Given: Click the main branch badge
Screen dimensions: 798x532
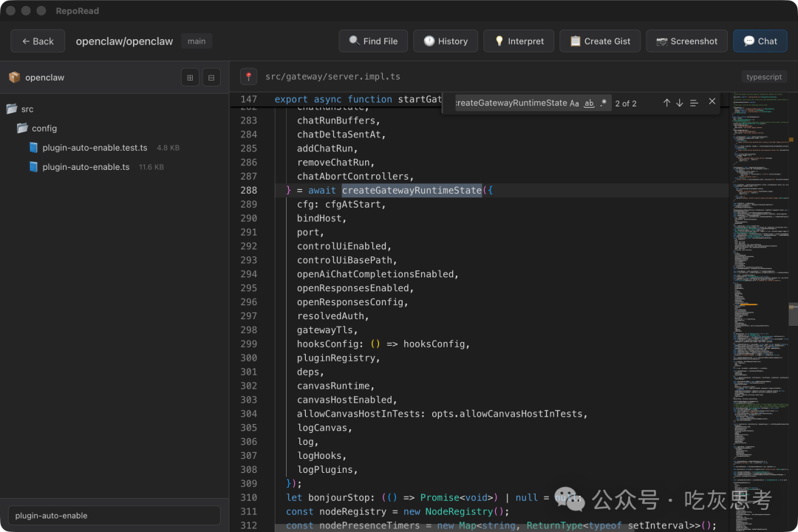Looking at the screenshot, I should [197, 41].
